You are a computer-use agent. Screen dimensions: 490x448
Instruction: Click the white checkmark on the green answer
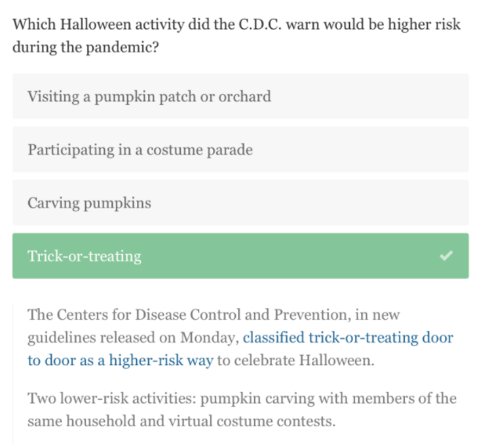446,256
